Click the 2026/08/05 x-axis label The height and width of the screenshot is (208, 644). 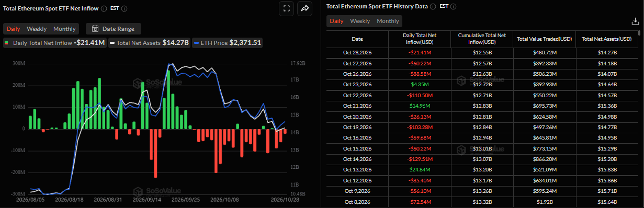pos(30,200)
